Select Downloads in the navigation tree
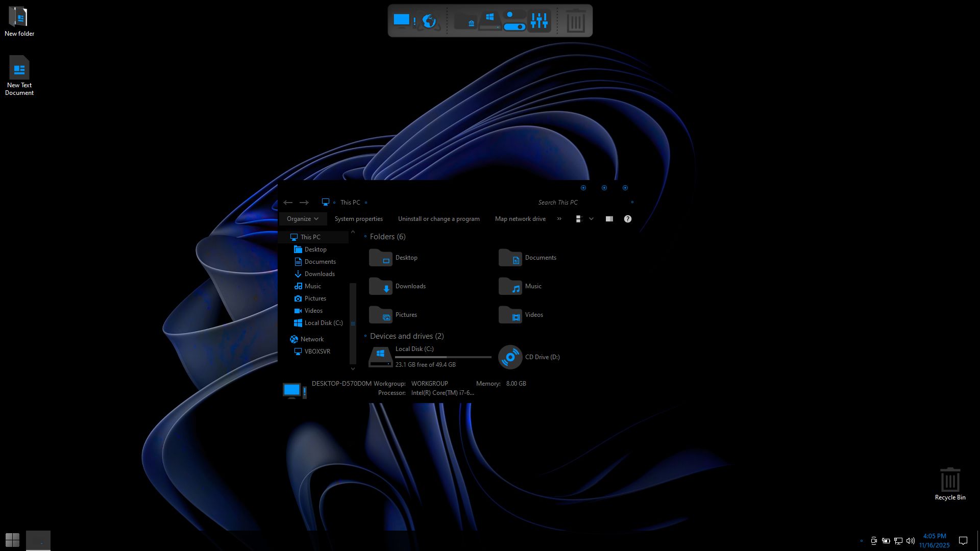This screenshot has height=551, width=980. [x=320, y=274]
